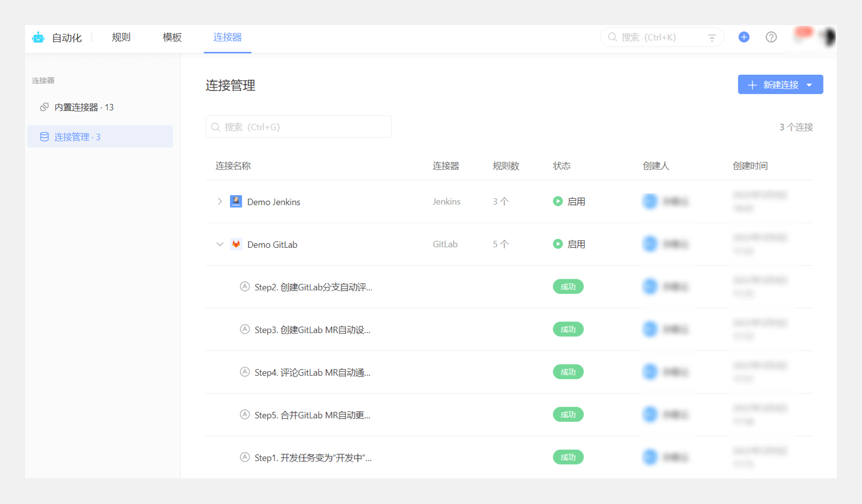Viewport: 862px width, 504px height.
Task: Switch to the 模板 tab
Action: [x=172, y=38]
